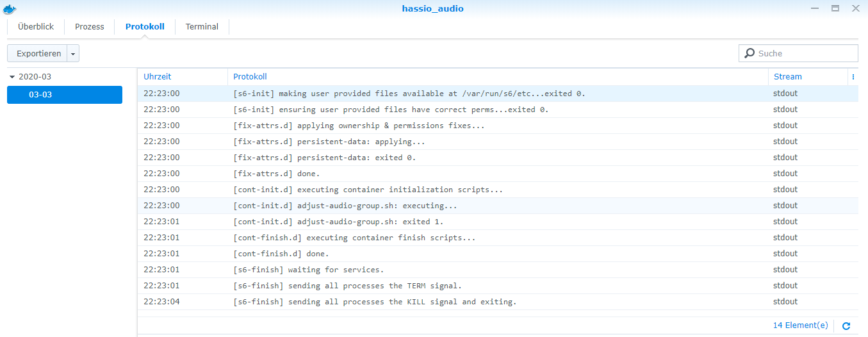Sort by the Stream column header

pos(808,77)
